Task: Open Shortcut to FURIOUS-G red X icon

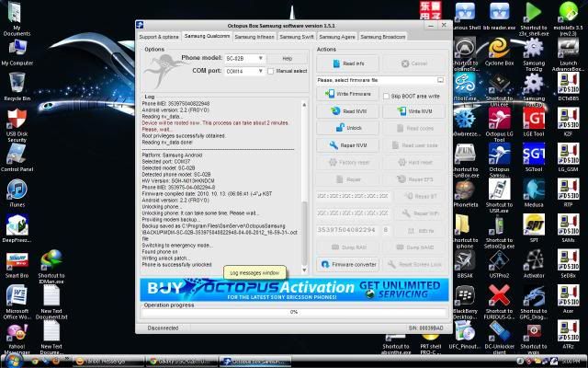Action: 499,303
